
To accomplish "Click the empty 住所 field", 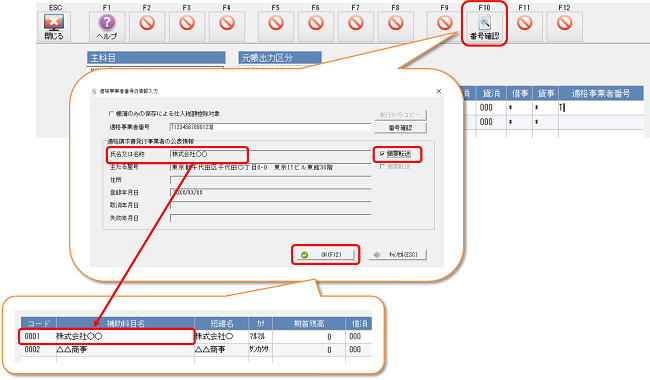I will 270,180.
